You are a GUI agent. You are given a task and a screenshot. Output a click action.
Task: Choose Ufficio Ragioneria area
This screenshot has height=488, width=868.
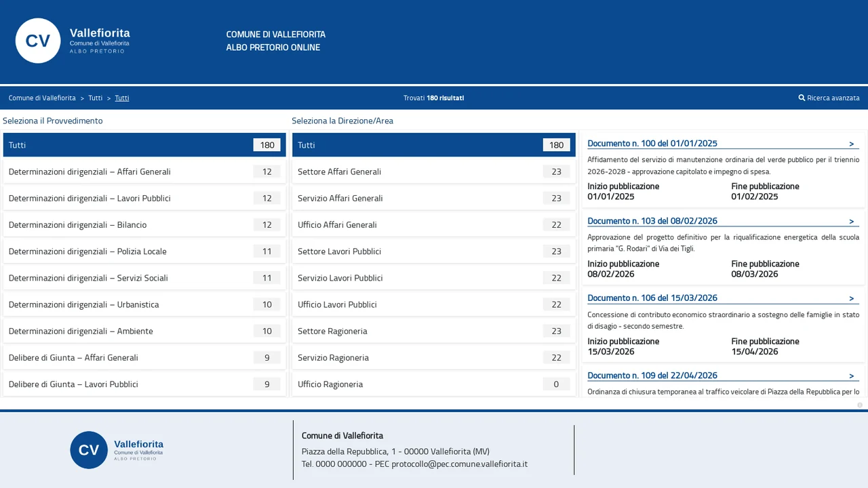[x=434, y=384]
